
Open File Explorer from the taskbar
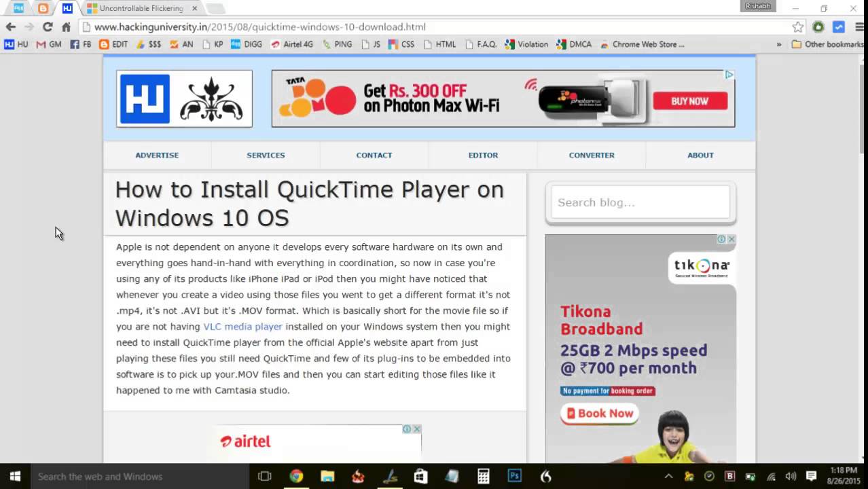(x=327, y=477)
